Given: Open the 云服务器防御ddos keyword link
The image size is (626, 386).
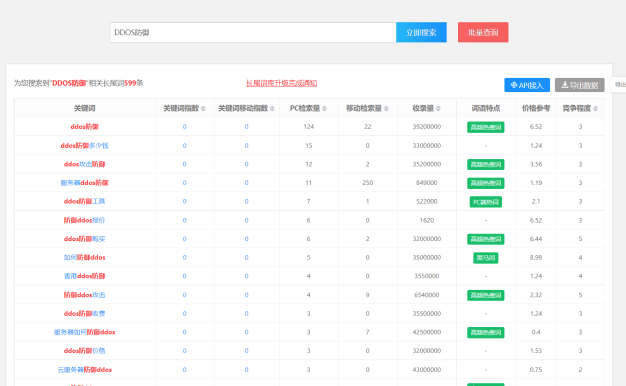Looking at the screenshot, I should point(85,370).
